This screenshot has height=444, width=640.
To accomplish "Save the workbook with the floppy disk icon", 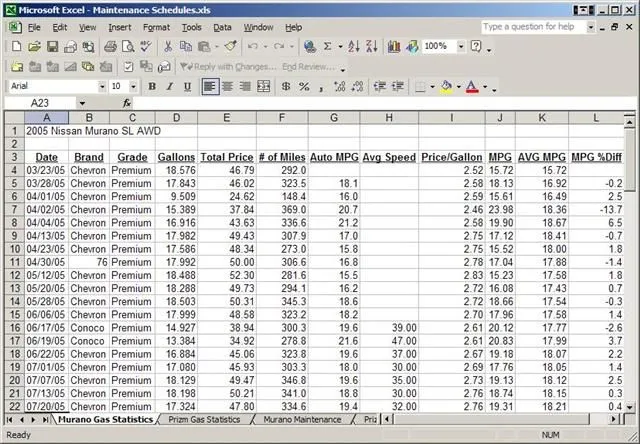I will point(52,47).
